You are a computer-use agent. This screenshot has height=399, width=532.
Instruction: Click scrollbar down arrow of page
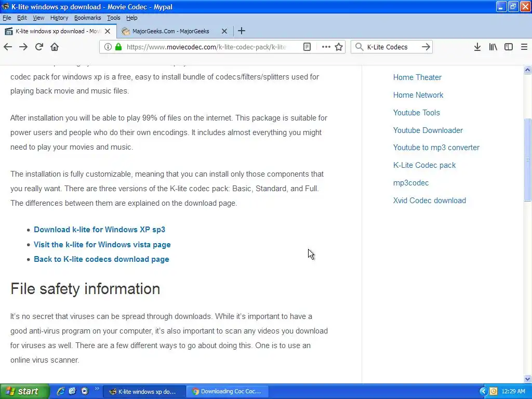(528, 379)
